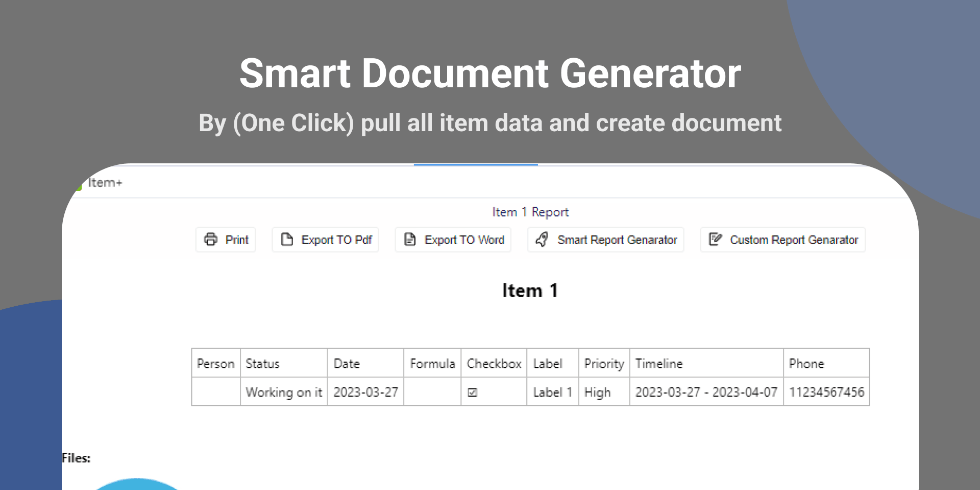
Task: Click the Phone column header
Action: (826, 363)
